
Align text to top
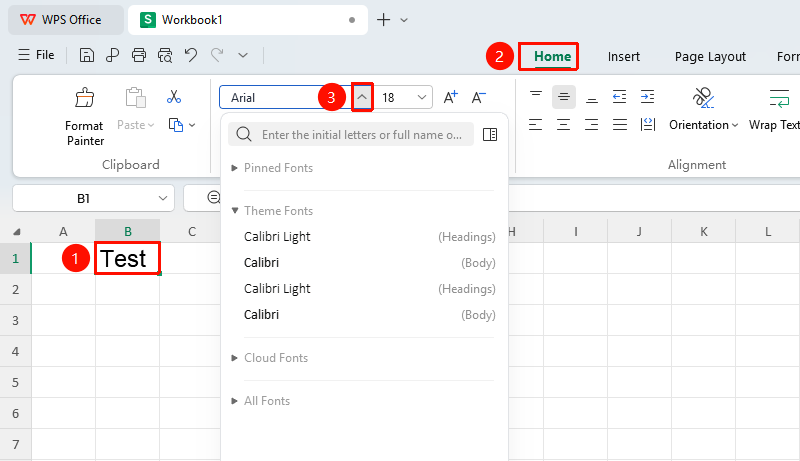click(x=536, y=96)
